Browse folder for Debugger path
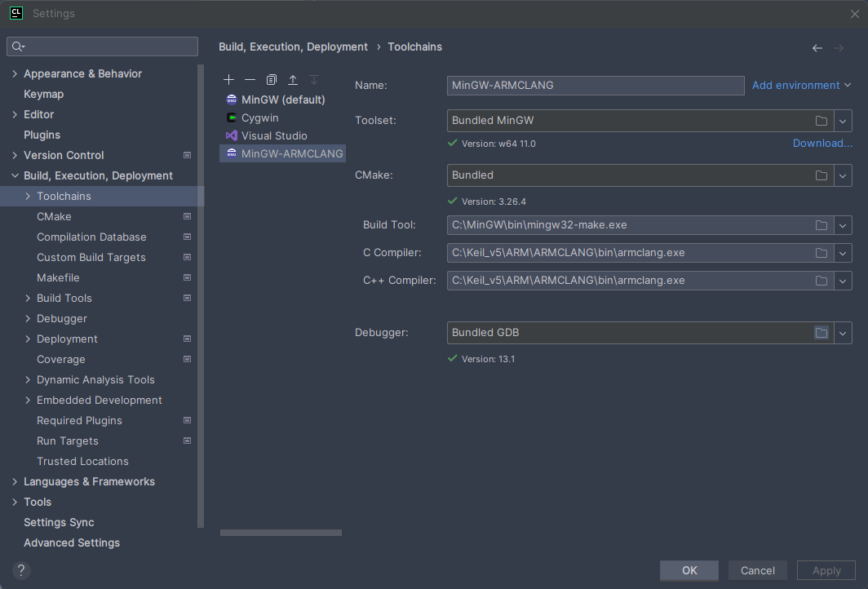 821,333
